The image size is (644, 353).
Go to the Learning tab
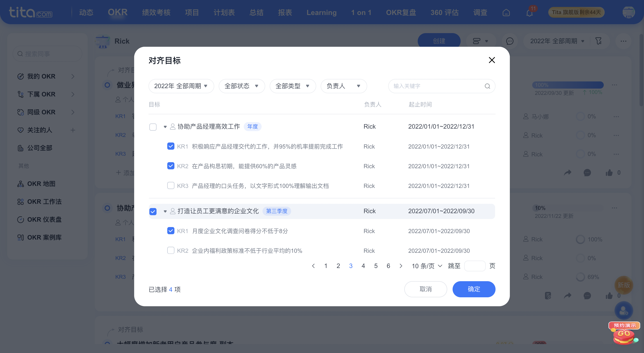click(x=322, y=13)
